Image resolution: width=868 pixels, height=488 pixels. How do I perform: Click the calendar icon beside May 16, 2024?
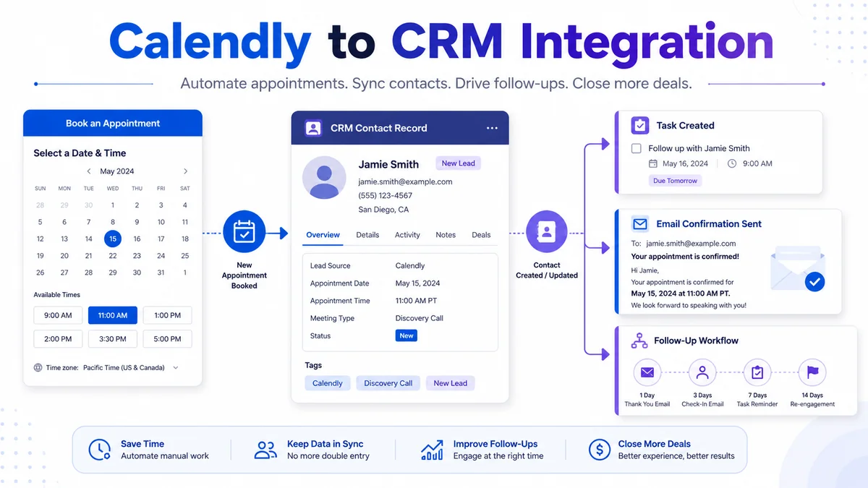(653, 163)
